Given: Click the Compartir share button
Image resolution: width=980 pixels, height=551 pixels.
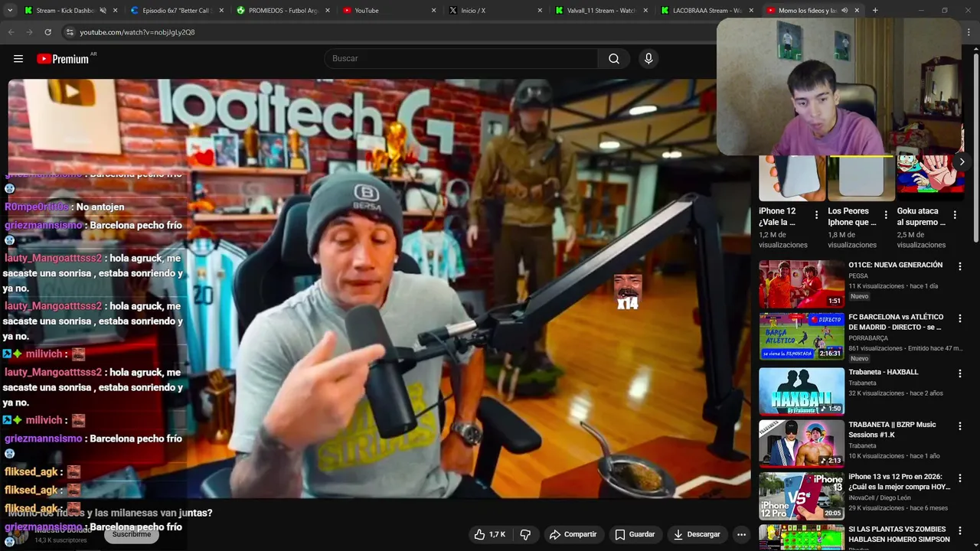Looking at the screenshot, I should tap(573, 534).
